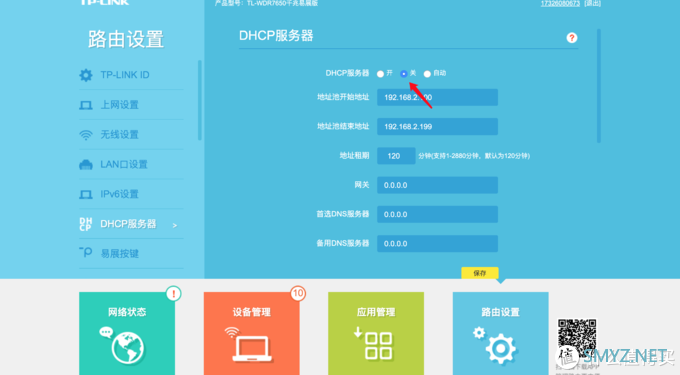This screenshot has width=680, height=375.
Task: Click the TP-LINK ID gear icon
Action: [86, 75]
